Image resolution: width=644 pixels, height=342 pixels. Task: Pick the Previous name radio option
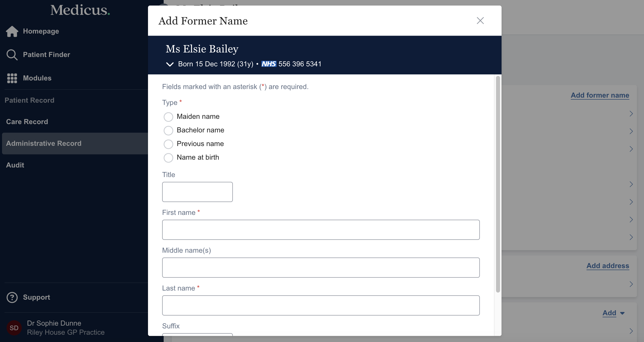(x=168, y=144)
